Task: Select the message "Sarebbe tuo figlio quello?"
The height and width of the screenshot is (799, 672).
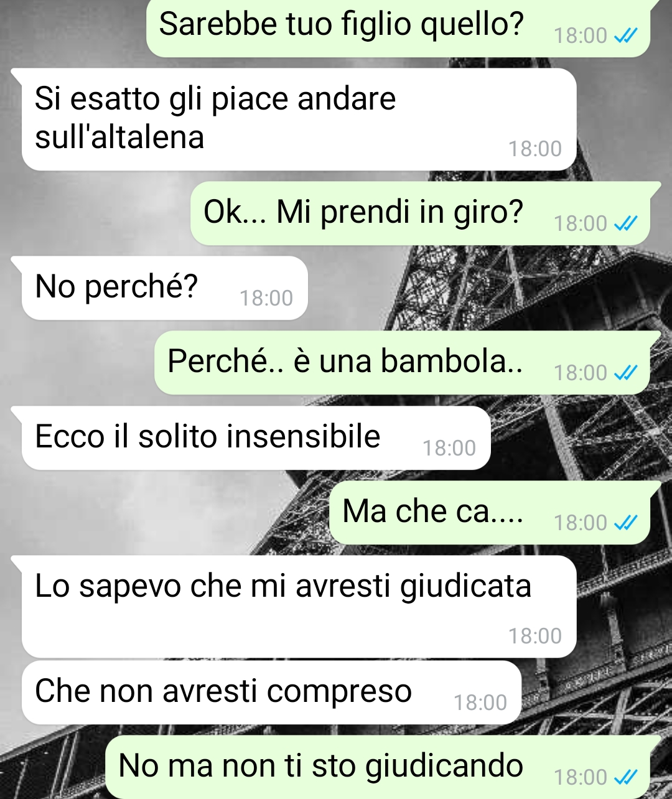Action: [398, 28]
